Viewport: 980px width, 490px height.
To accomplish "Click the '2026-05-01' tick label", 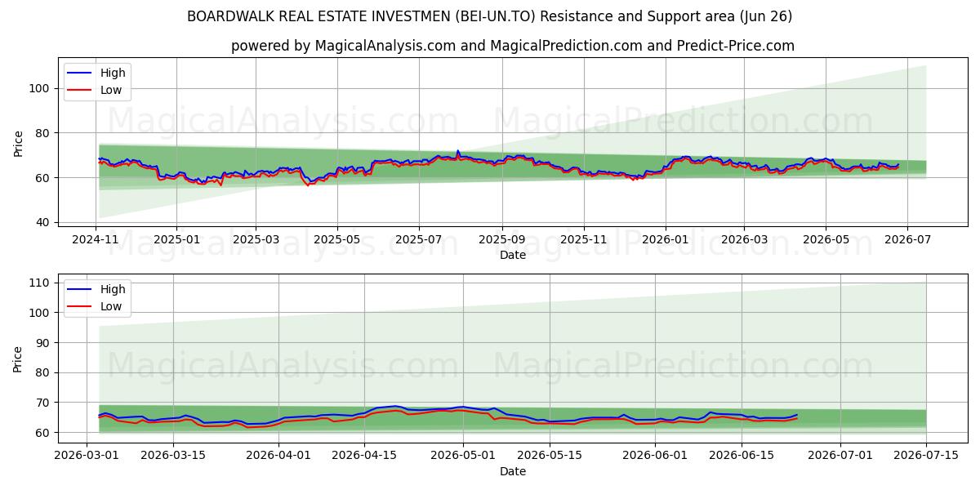I will 463,455.
